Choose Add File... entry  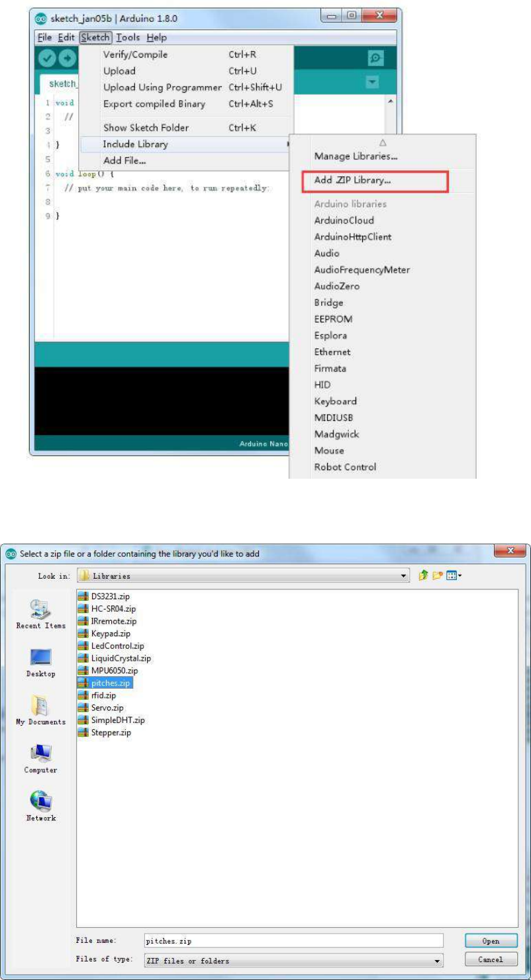[x=185, y=161]
